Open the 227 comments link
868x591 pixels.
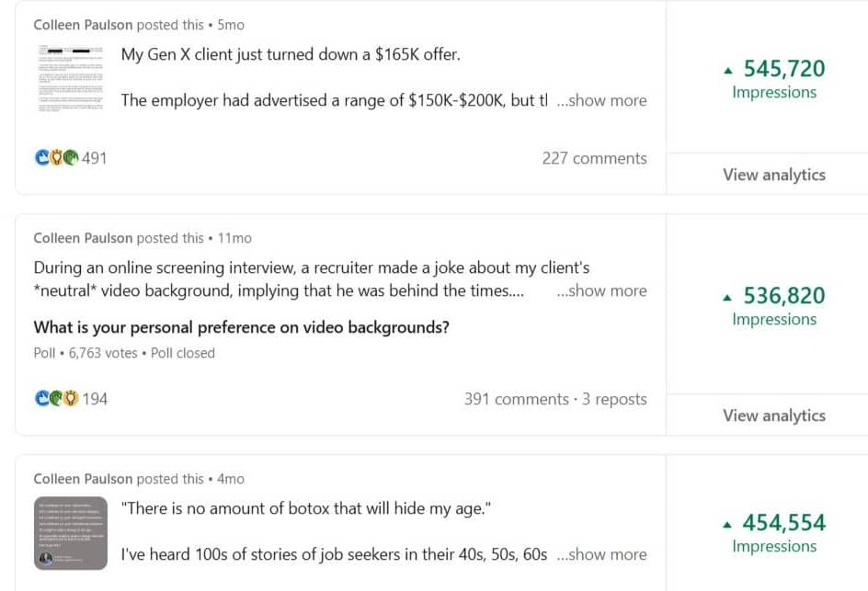tap(594, 158)
